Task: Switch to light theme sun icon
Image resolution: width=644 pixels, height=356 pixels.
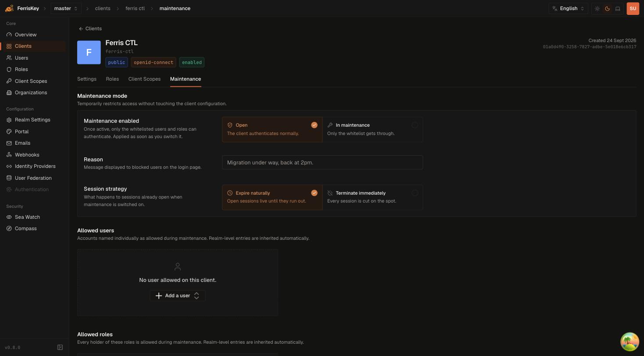Action: (x=597, y=8)
